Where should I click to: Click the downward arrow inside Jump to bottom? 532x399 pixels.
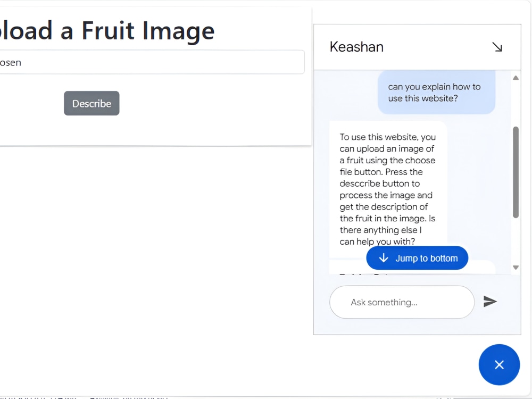(x=384, y=258)
